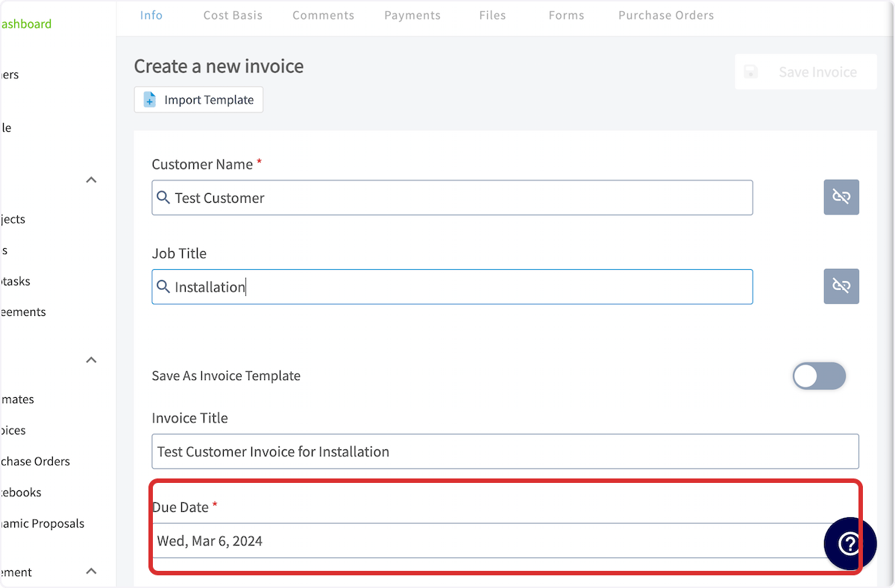Click the search icon in Customer Name field

tap(163, 197)
